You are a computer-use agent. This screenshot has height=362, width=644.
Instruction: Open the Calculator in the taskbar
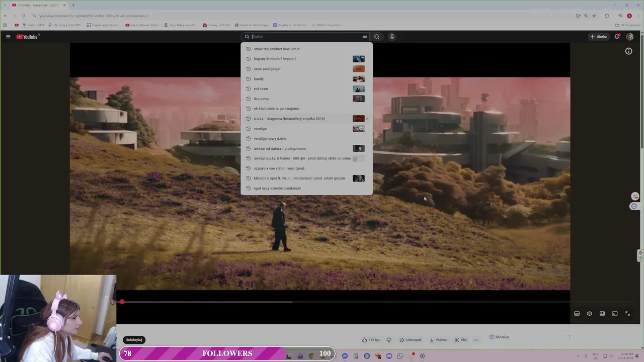click(356, 356)
